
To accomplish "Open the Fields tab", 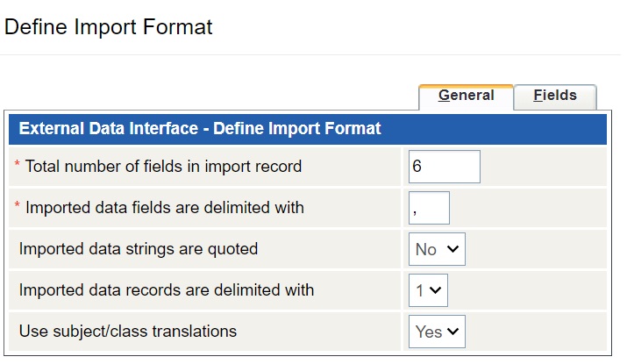I will pyautogui.click(x=555, y=96).
